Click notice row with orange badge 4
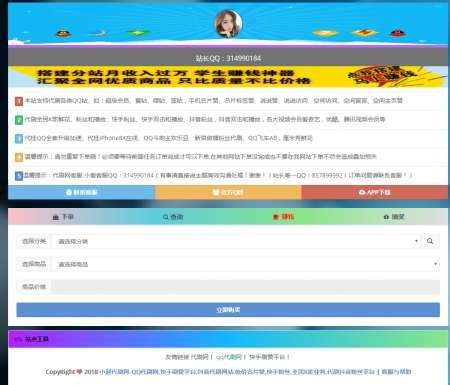Screen dimensions: 450x385 pyautogui.click(x=228, y=157)
